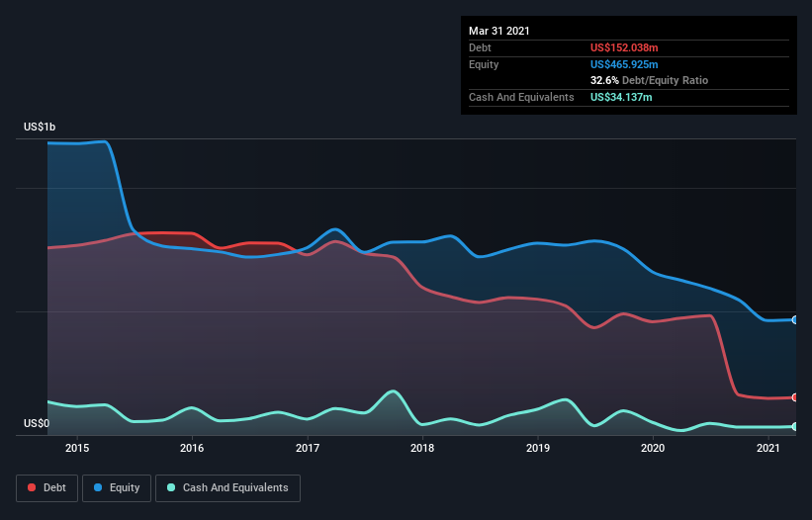The width and height of the screenshot is (812, 520).
Task: Click the blue Equity legend dot
Action: 98,487
